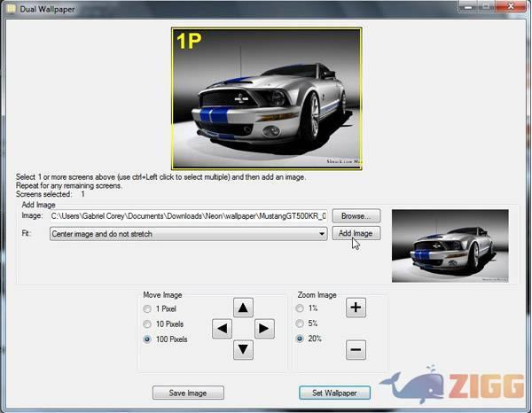Select the 1P screen preview

click(x=266, y=97)
